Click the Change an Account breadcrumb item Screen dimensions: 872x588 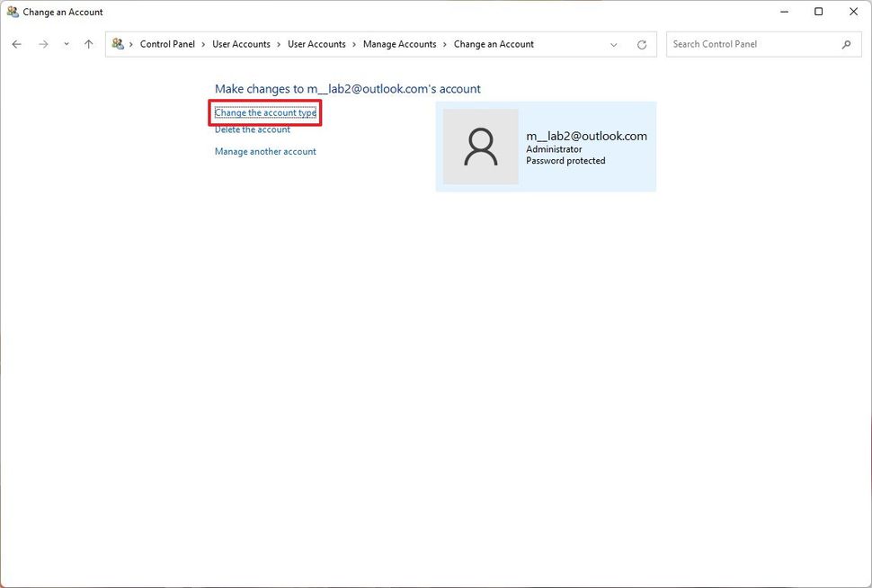(x=493, y=43)
